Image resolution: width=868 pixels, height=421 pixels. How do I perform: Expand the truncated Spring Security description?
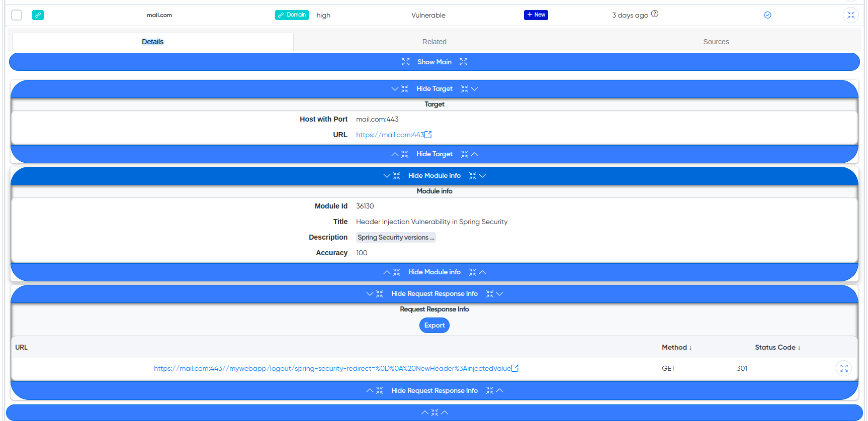396,238
